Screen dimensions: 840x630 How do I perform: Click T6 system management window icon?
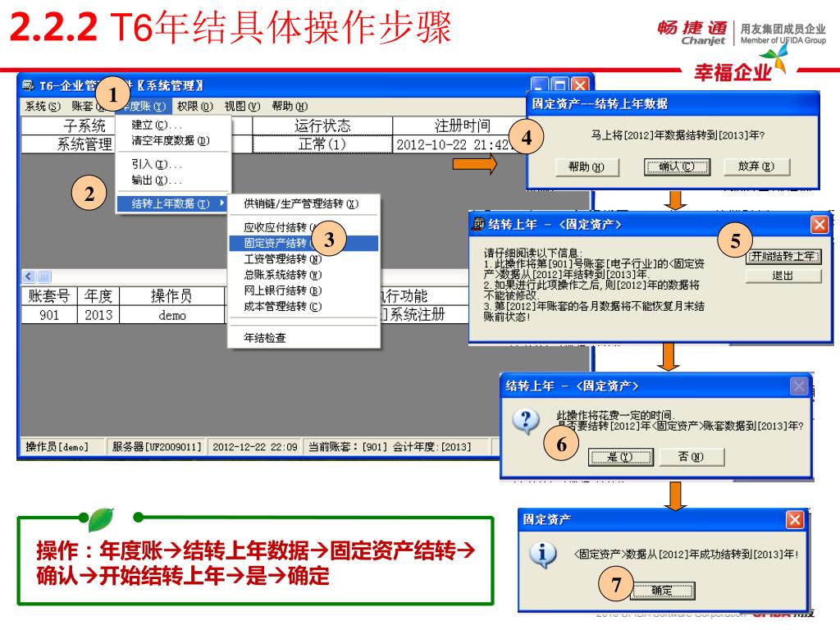(x=28, y=85)
